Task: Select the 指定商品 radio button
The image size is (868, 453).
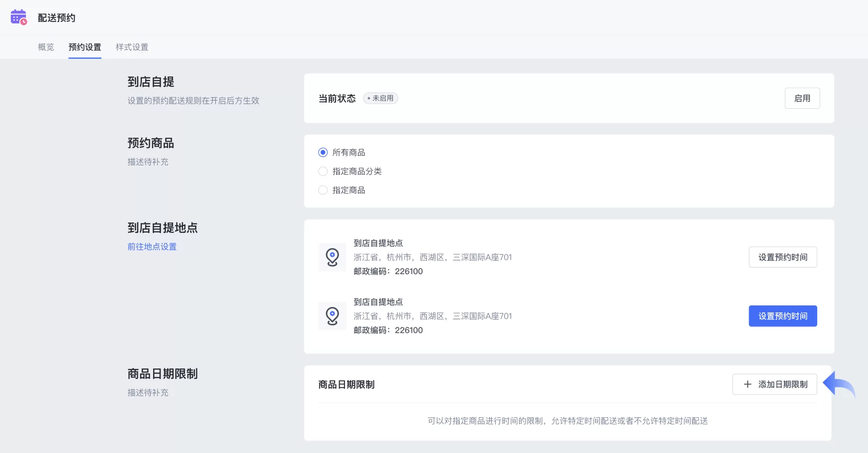Action: point(323,190)
